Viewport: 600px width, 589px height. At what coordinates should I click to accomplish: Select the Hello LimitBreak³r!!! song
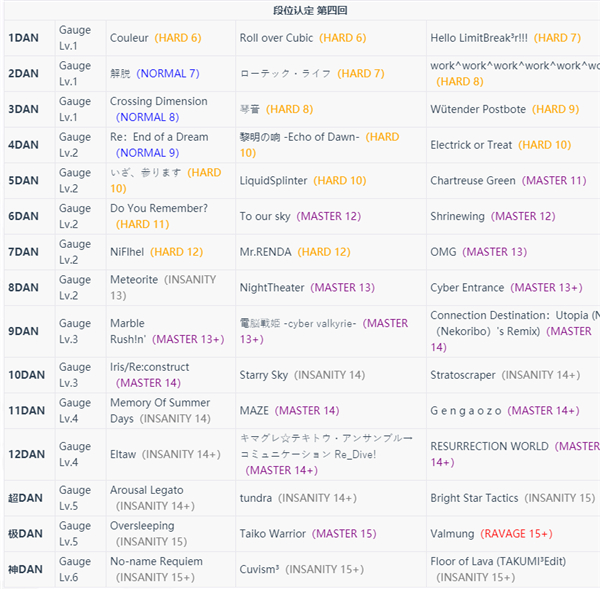pyautogui.click(x=479, y=38)
